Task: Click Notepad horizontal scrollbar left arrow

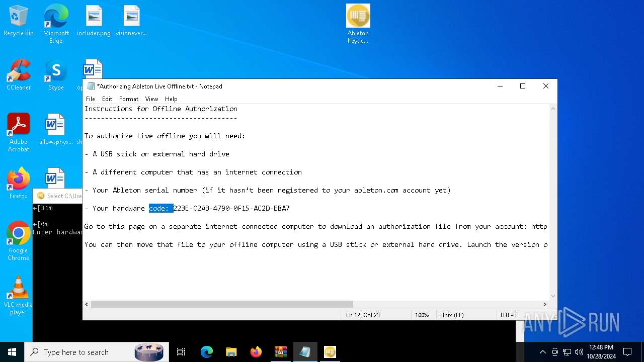Action: [87, 304]
